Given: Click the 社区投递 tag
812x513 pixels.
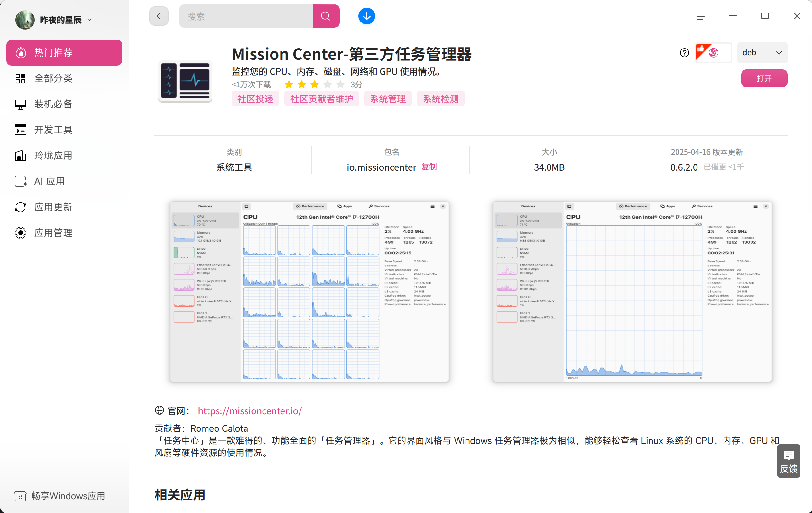Looking at the screenshot, I should (x=255, y=98).
